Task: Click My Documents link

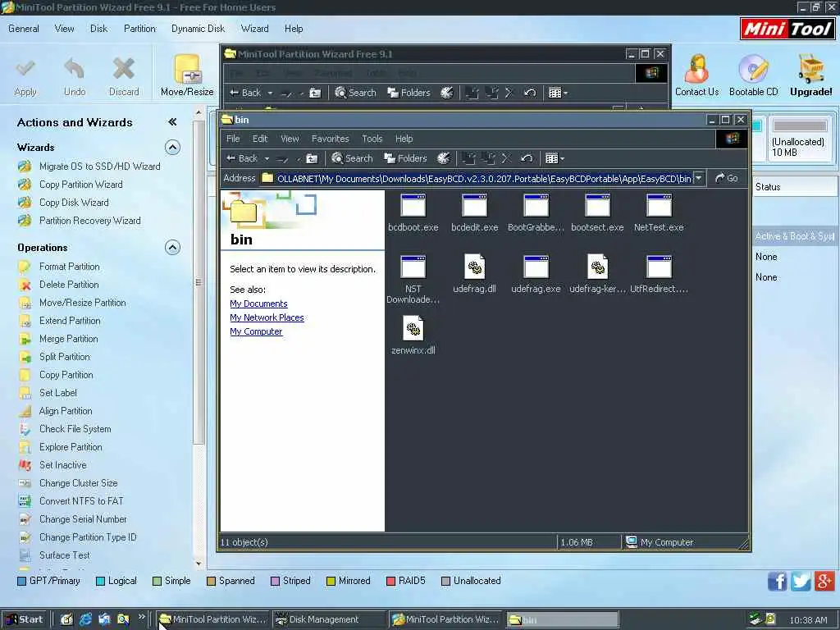Action: (x=258, y=304)
